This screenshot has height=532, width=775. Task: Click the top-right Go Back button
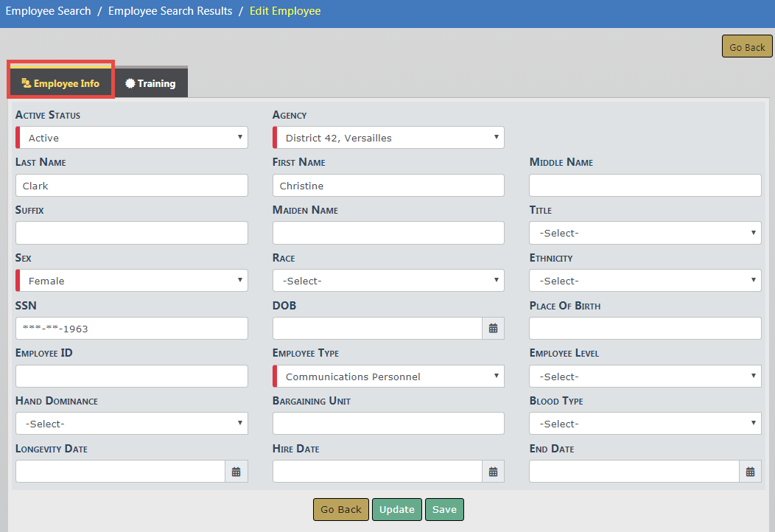[747, 47]
